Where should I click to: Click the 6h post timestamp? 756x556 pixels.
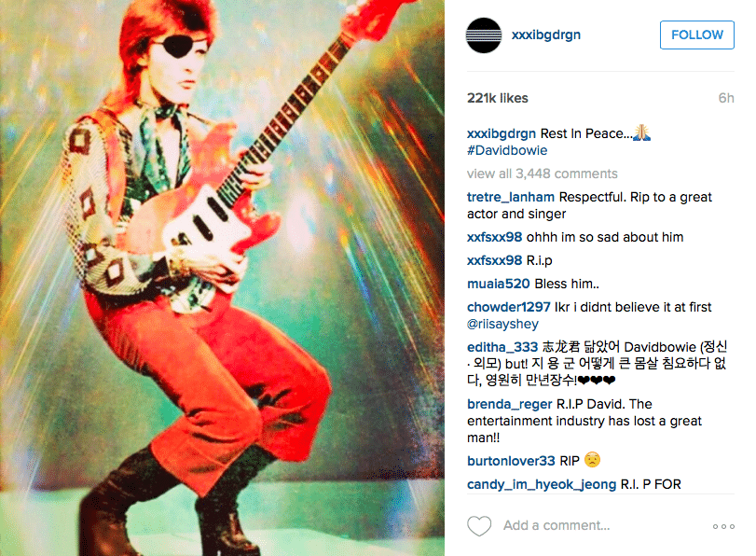tap(726, 98)
